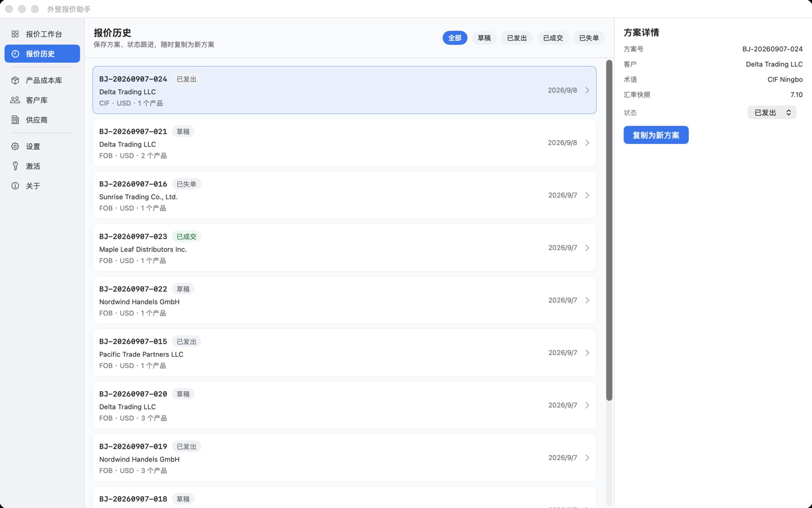Screen dimensions: 812x508
Task: Expand chevron on BJ-20260907-020 row
Action: pyautogui.click(x=587, y=405)
